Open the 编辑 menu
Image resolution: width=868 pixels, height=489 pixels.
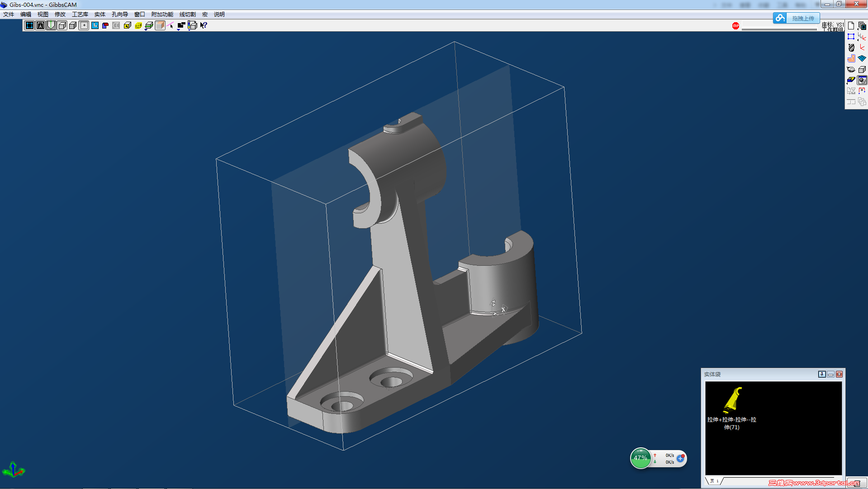tap(26, 14)
